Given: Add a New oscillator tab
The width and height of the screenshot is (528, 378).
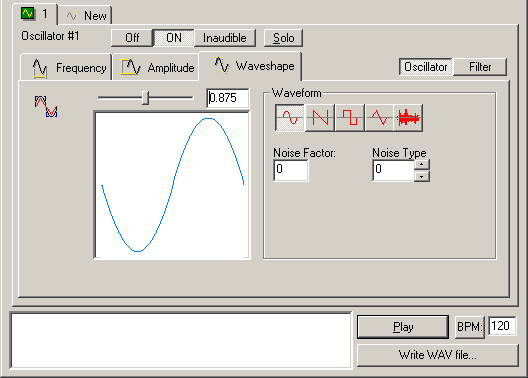Looking at the screenshot, I should [x=86, y=15].
